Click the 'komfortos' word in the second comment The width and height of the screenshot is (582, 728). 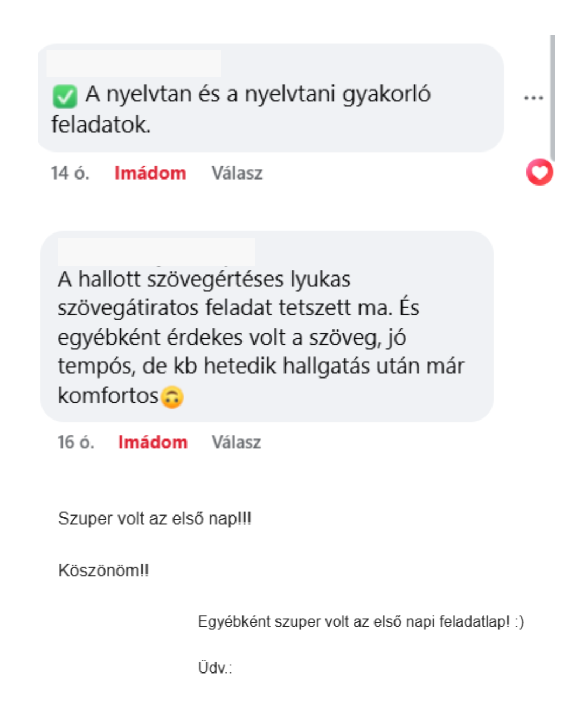click(108, 396)
